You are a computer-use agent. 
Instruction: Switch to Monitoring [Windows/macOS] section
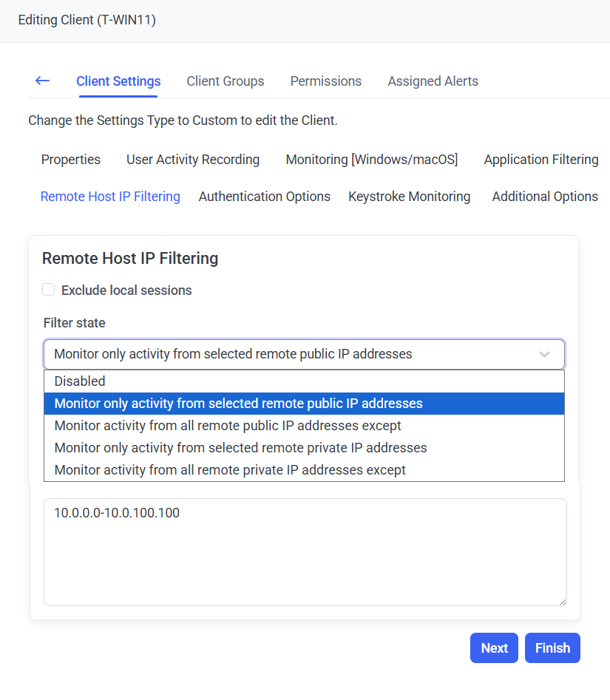[x=371, y=160]
